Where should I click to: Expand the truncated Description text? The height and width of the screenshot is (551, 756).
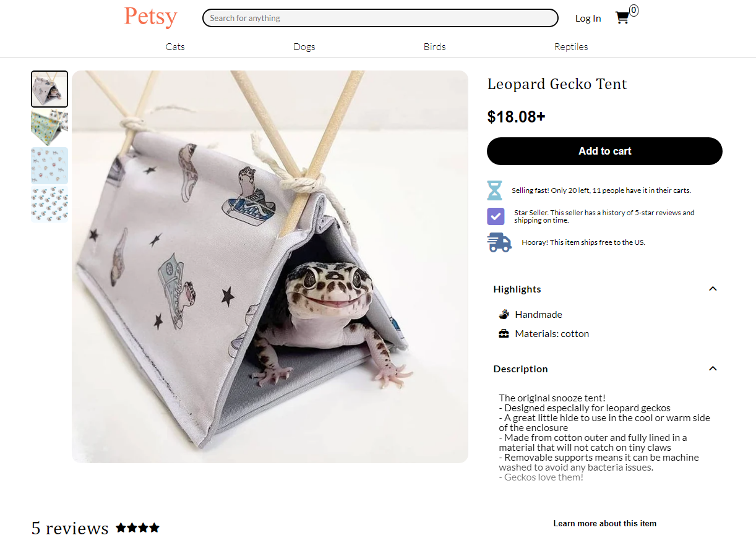541,477
